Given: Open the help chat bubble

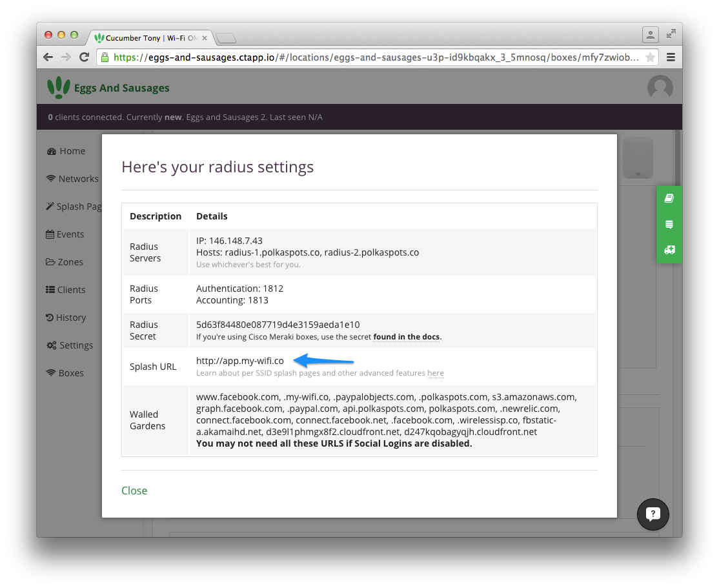Looking at the screenshot, I should [653, 514].
